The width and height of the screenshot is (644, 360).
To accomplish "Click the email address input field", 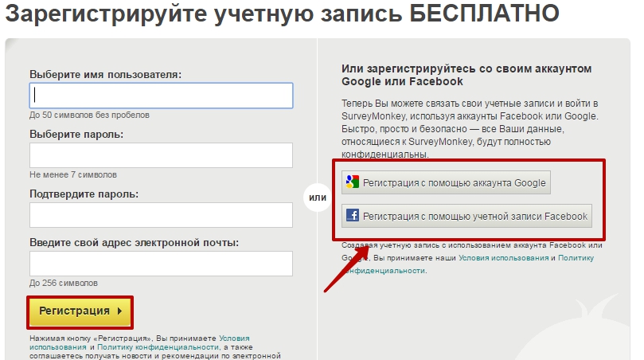I will (161, 264).
